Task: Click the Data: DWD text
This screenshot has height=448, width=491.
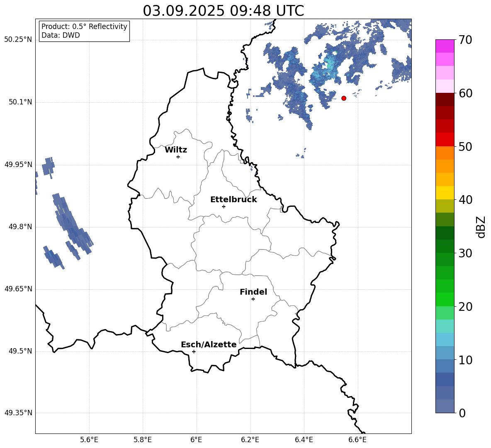Action: tap(61, 35)
